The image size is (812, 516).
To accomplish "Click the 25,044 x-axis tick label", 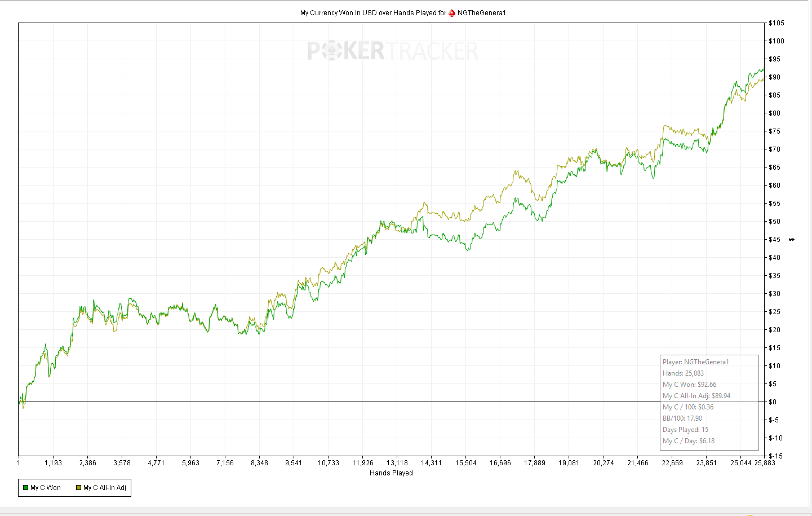I will coord(741,463).
